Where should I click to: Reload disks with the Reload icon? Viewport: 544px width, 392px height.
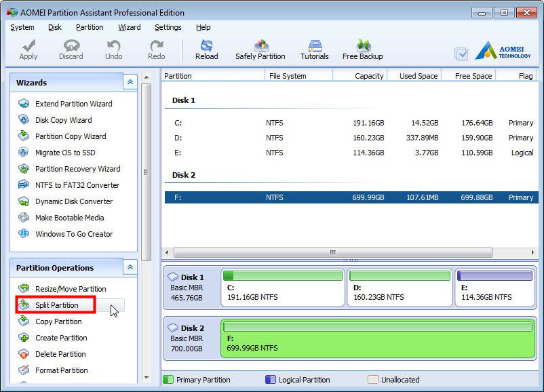(x=207, y=45)
